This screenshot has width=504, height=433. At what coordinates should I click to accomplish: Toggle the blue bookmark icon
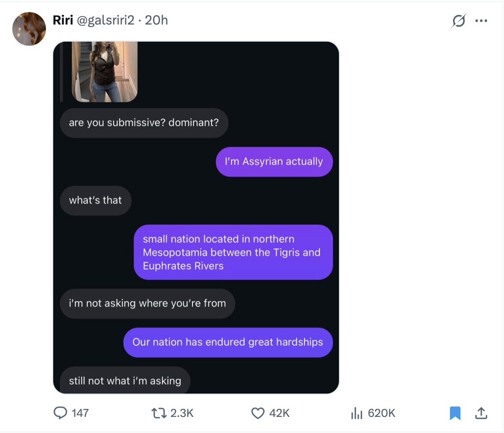[x=455, y=413]
